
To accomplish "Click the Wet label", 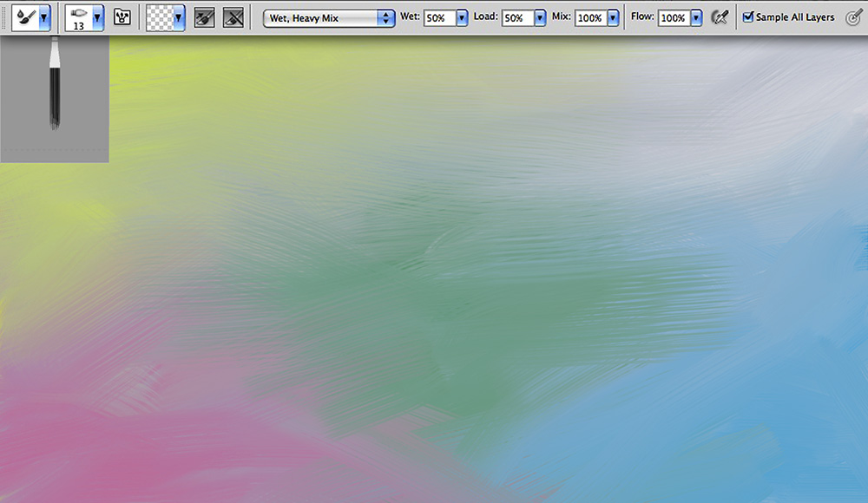I will [410, 16].
